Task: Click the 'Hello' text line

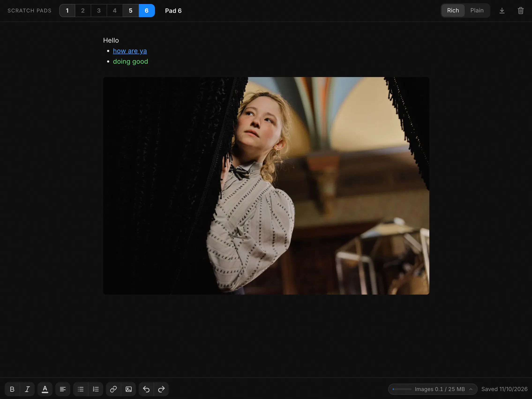Action: (x=111, y=40)
